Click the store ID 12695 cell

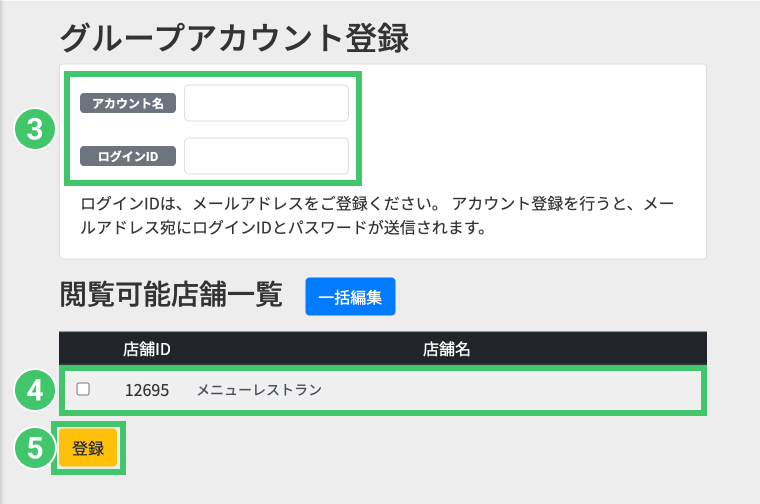[x=146, y=389]
